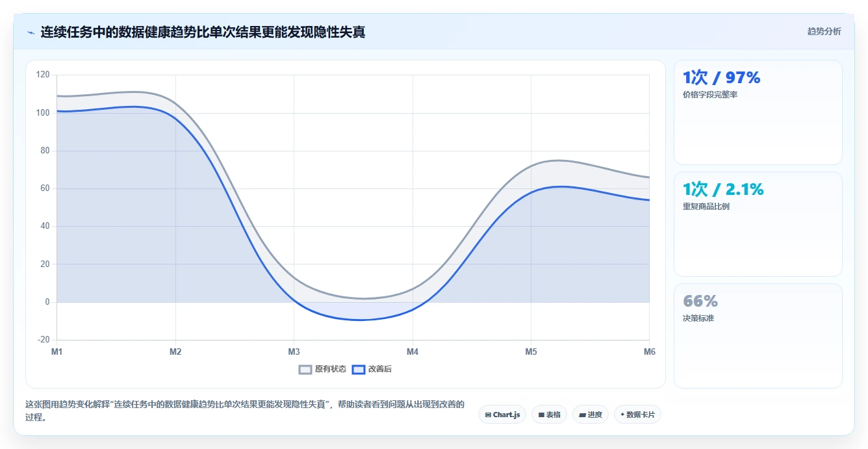Image resolution: width=868 pixels, height=449 pixels.
Task: Click the description paragraph below the chart
Action: [x=245, y=411]
